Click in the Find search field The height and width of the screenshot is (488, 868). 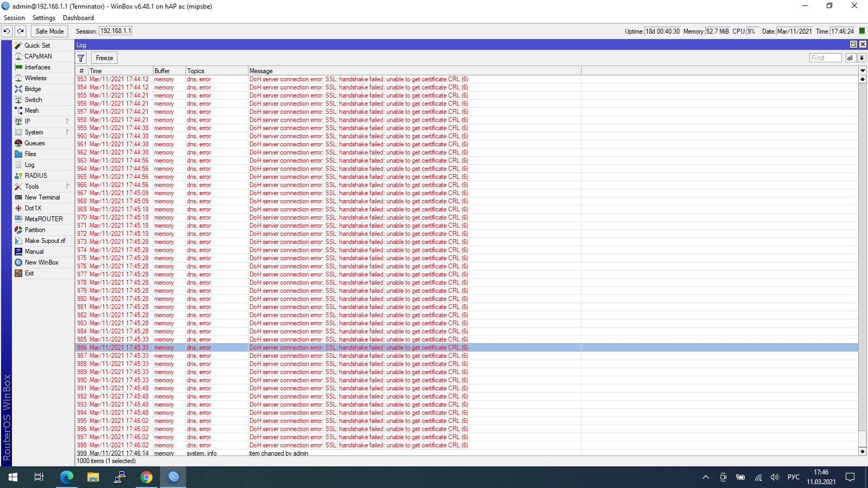825,58
